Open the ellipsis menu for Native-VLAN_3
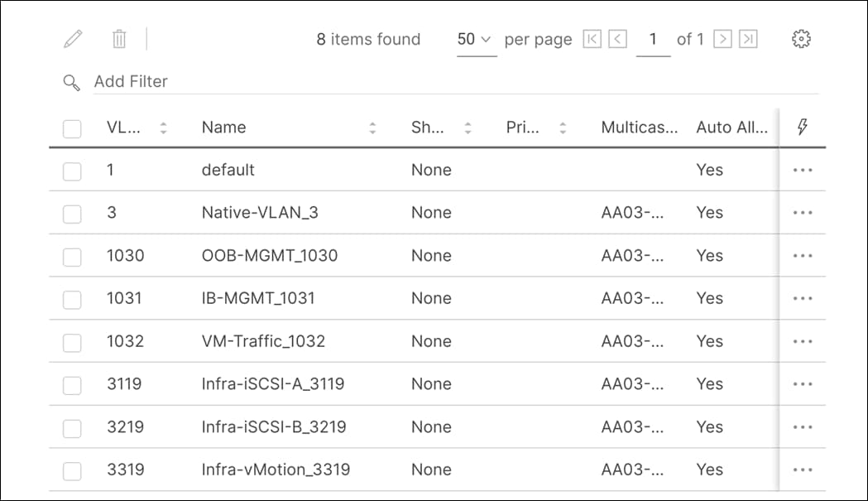868x501 pixels. [x=801, y=212]
